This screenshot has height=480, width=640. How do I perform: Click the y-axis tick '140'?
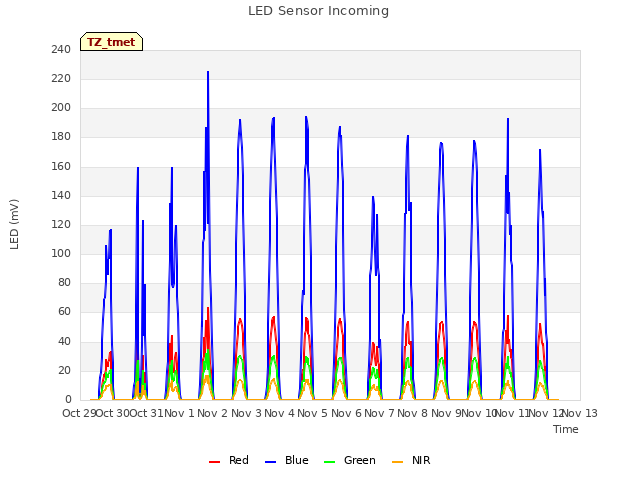61,196
